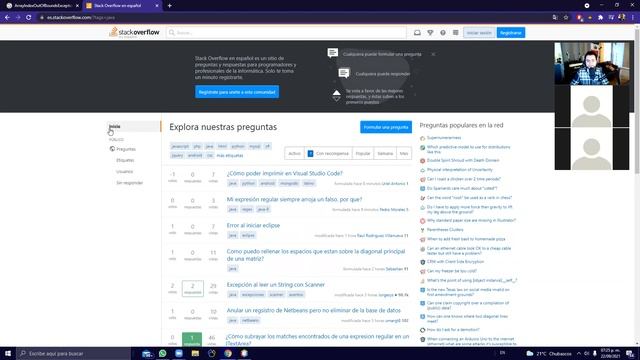Click the Iniciar sesión button
This screenshot has height=360, width=640.
coord(479,33)
